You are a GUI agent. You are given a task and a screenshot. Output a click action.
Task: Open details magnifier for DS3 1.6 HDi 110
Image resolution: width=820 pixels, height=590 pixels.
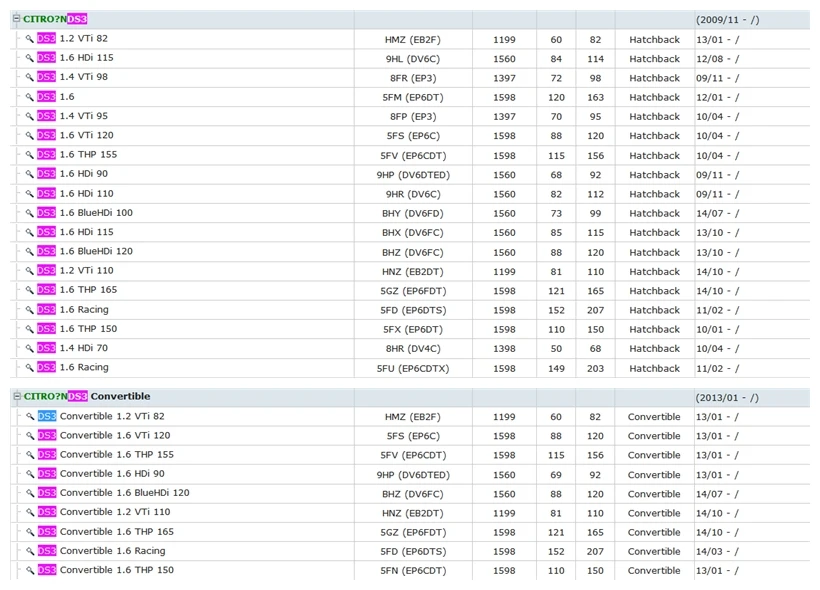click(x=30, y=194)
